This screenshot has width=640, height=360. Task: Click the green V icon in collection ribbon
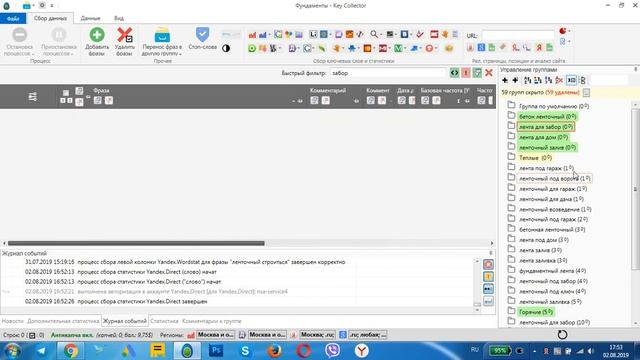coord(398,49)
